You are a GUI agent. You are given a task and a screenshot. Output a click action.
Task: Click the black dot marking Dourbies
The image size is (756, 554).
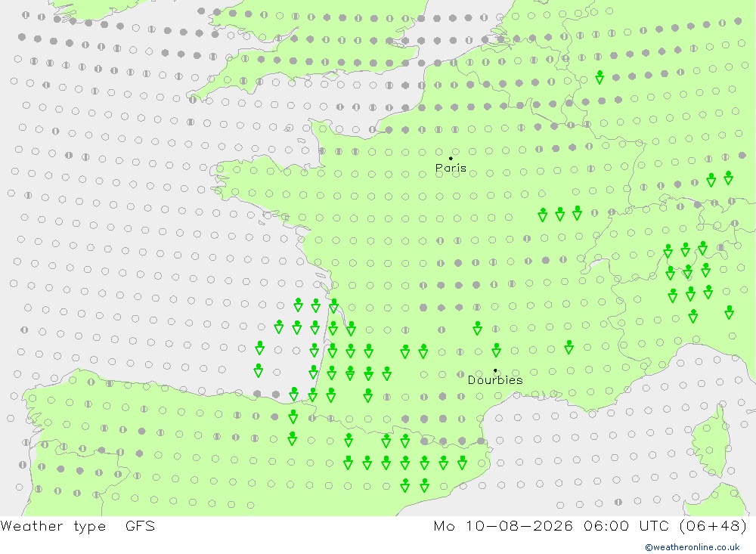(x=495, y=371)
